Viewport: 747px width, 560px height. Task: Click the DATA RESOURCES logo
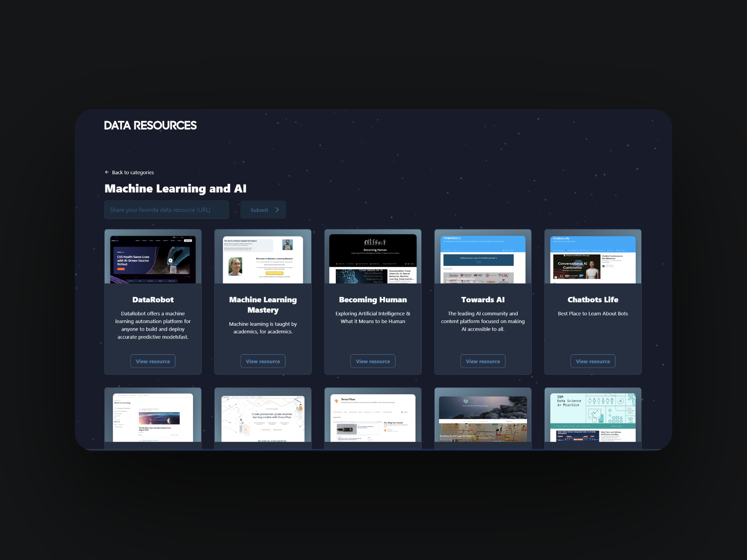click(150, 125)
